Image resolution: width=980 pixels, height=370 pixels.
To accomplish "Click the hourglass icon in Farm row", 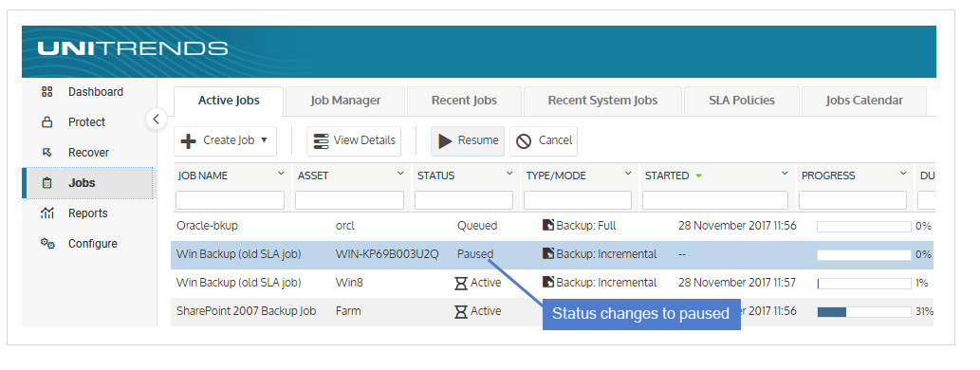I will coord(461,311).
